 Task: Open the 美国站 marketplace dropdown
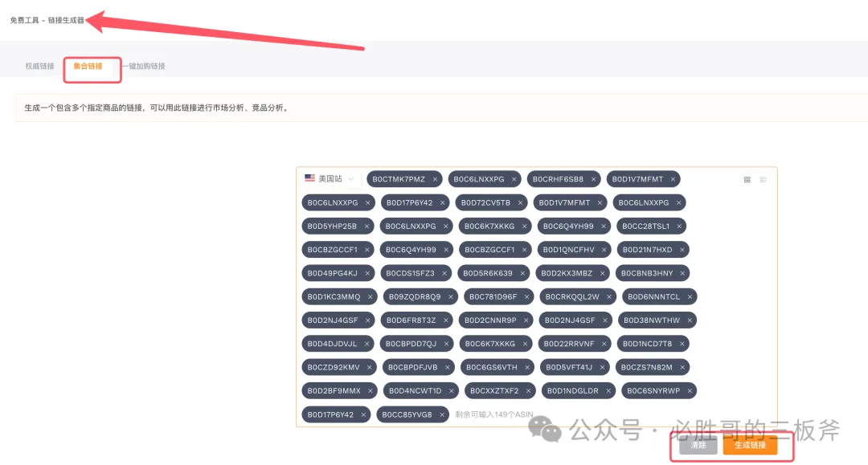click(330, 178)
